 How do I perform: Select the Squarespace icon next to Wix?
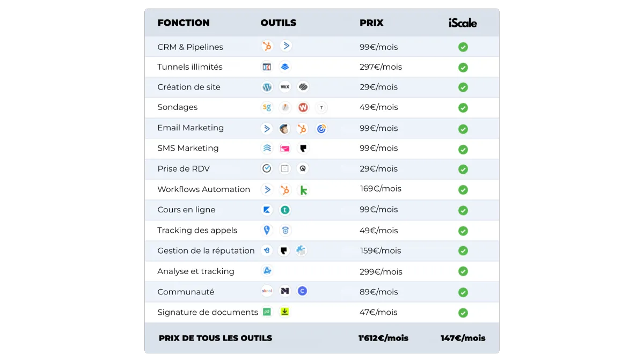[303, 87]
